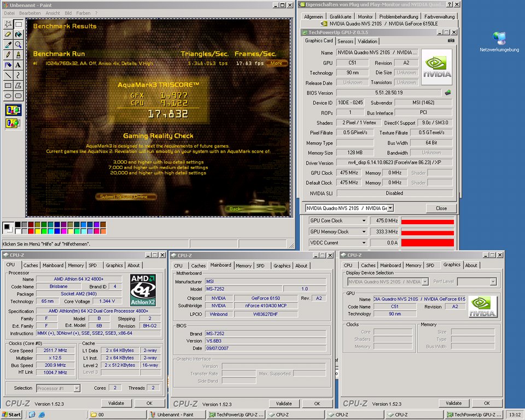Image resolution: width=525 pixels, height=420 pixels.
Task: Click OK in the CPU-Z Graphics window
Action: point(487,403)
